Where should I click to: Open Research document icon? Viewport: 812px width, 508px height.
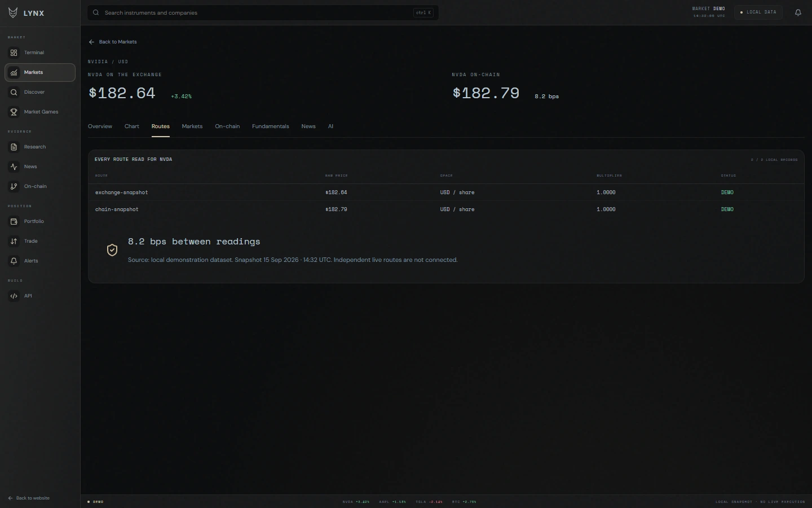[x=14, y=147]
